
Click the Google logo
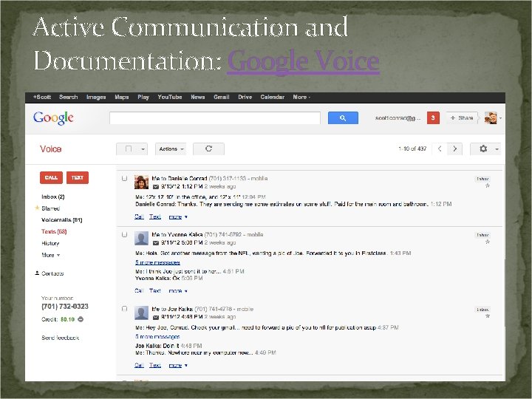(x=53, y=118)
